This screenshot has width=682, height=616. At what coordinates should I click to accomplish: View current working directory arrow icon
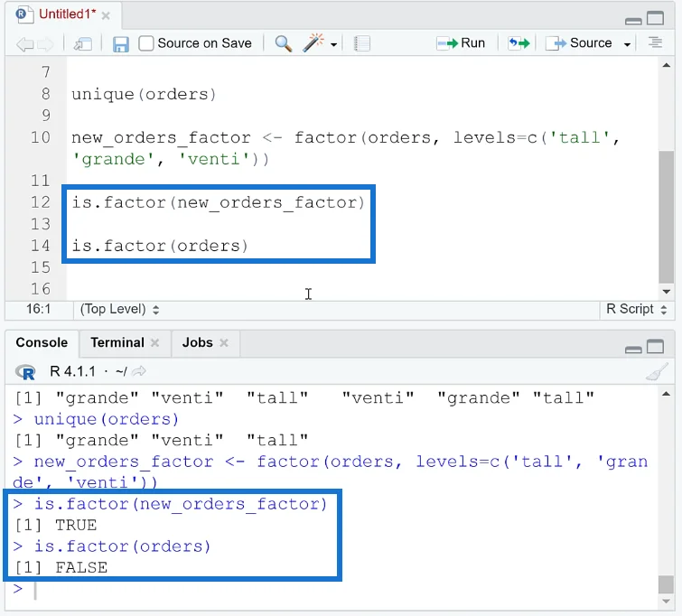click(139, 371)
